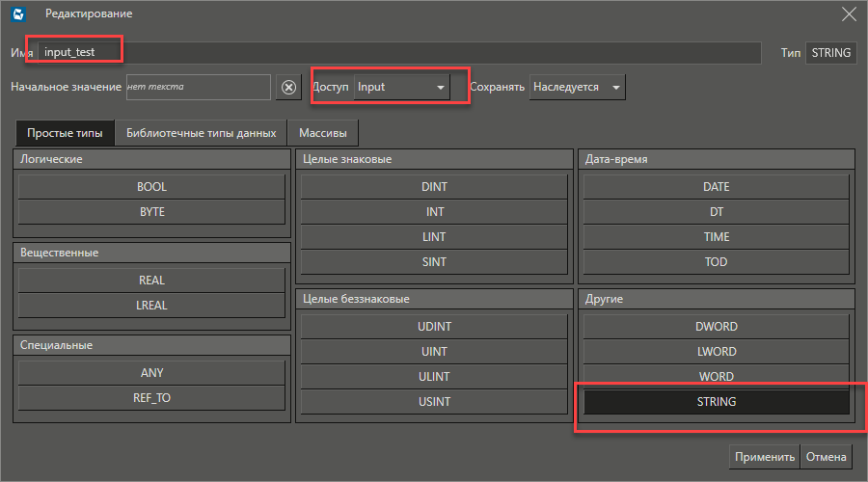Select the STRING type button
868x482 pixels.
coord(717,402)
